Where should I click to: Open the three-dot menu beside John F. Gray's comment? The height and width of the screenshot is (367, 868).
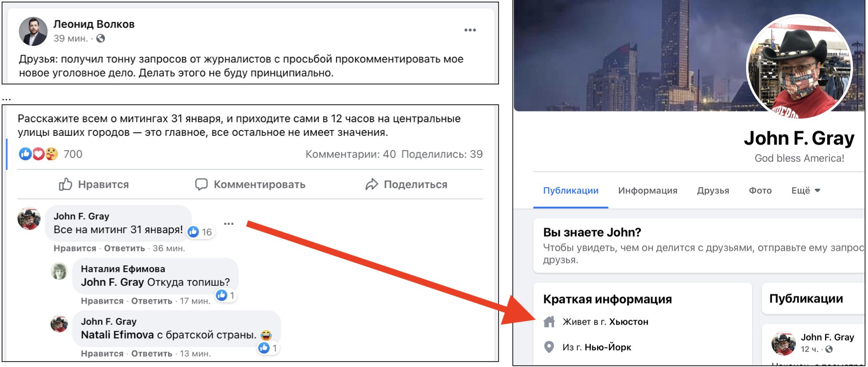(229, 224)
